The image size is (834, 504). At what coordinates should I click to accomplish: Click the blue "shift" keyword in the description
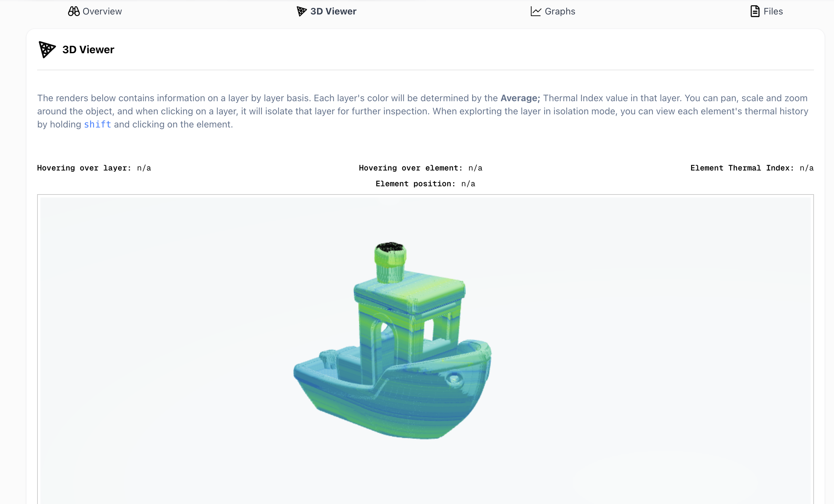(97, 124)
